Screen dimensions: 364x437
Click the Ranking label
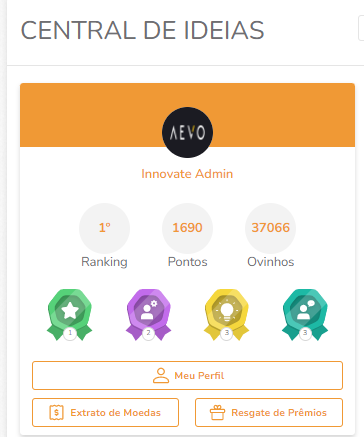104,262
